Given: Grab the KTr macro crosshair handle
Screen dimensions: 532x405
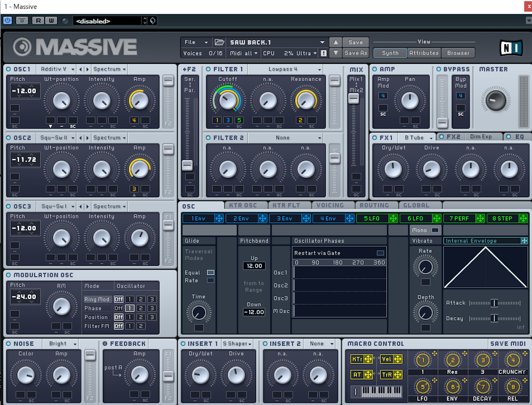Looking at the screenshot, I should (x=368, y=359).
